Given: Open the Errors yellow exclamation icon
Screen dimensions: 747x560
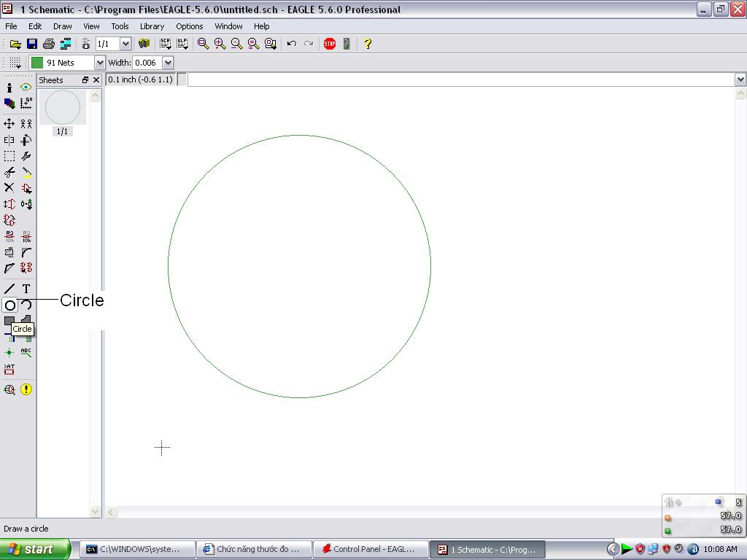Looking at the screenshot, I should [26, 389].
